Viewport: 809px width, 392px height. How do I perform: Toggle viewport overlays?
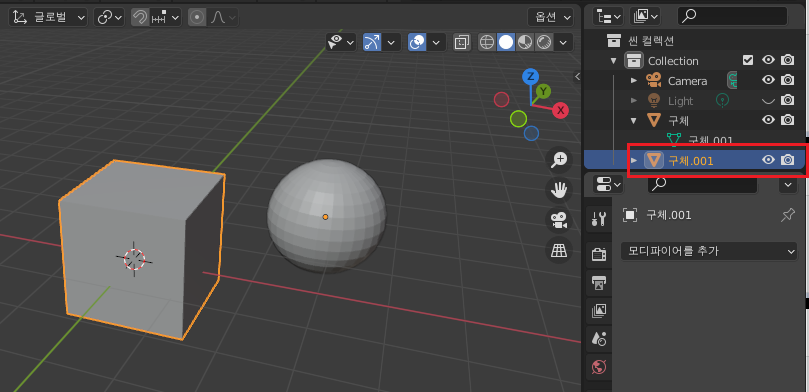[x=417, y=42]
